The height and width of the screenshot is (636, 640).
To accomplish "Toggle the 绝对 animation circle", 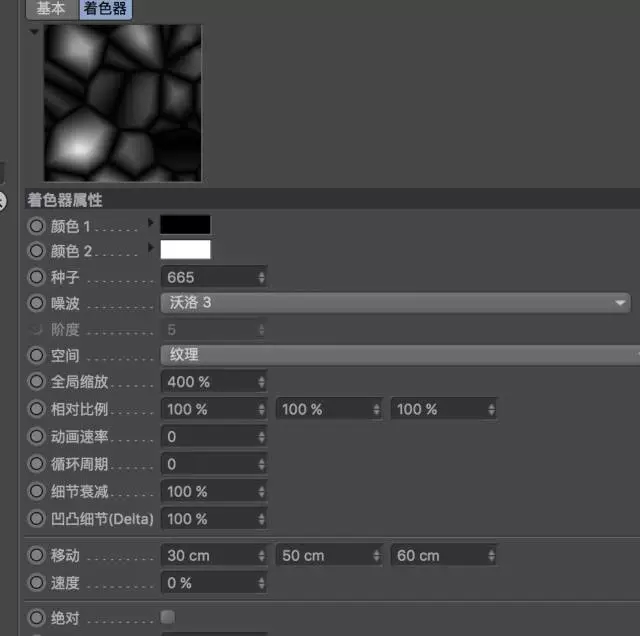I will tap(36, 617).
